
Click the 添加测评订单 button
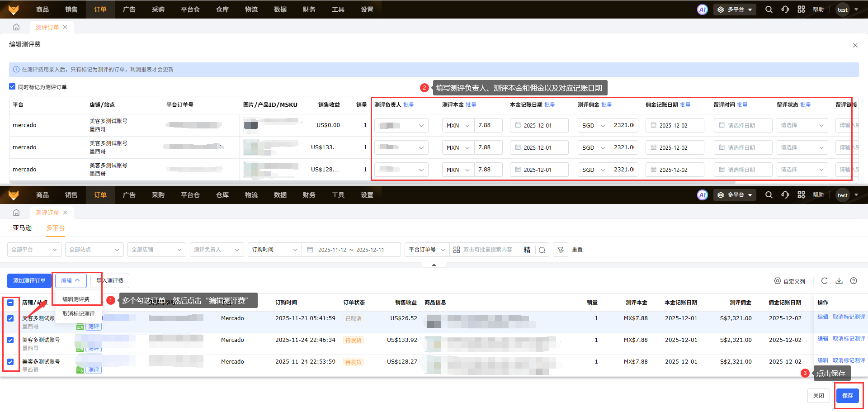(29, 281)
